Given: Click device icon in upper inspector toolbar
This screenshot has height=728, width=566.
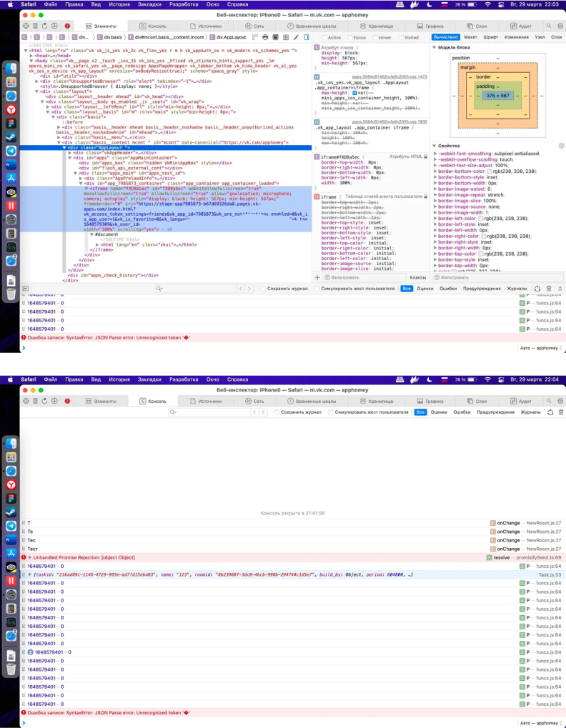Looking at the screenshot, I should (35, 26).
